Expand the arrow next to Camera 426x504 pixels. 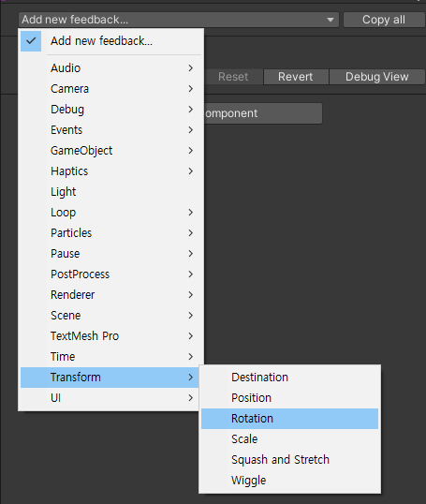tap(191, 89)
